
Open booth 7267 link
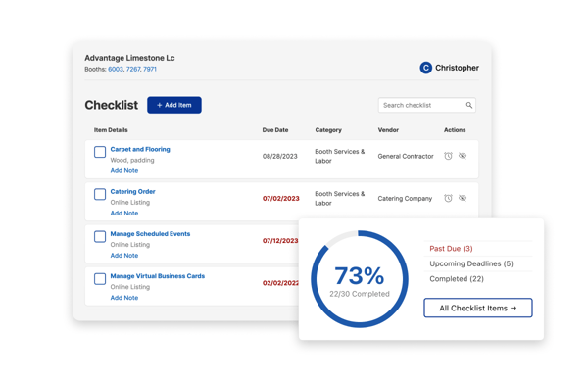click(133, 69)
